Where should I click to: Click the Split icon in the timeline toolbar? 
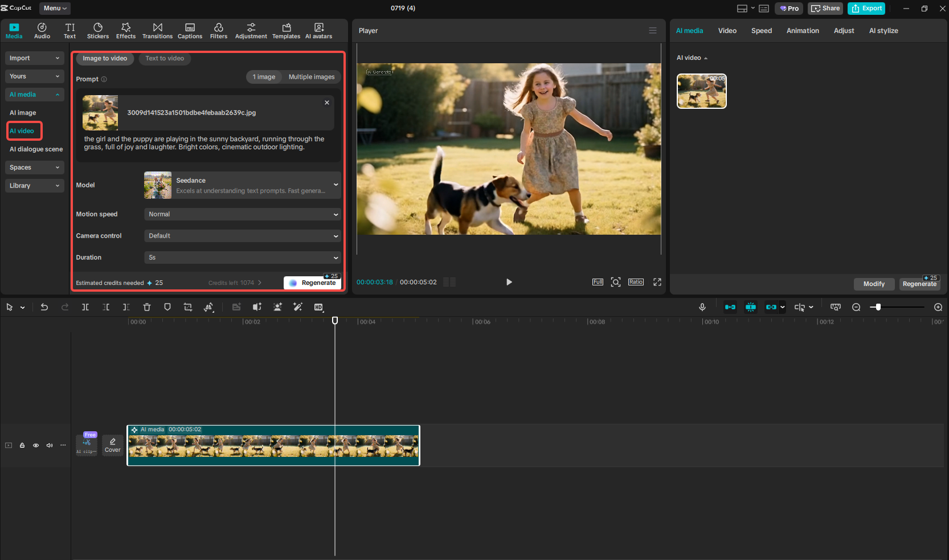click(85, 307)
